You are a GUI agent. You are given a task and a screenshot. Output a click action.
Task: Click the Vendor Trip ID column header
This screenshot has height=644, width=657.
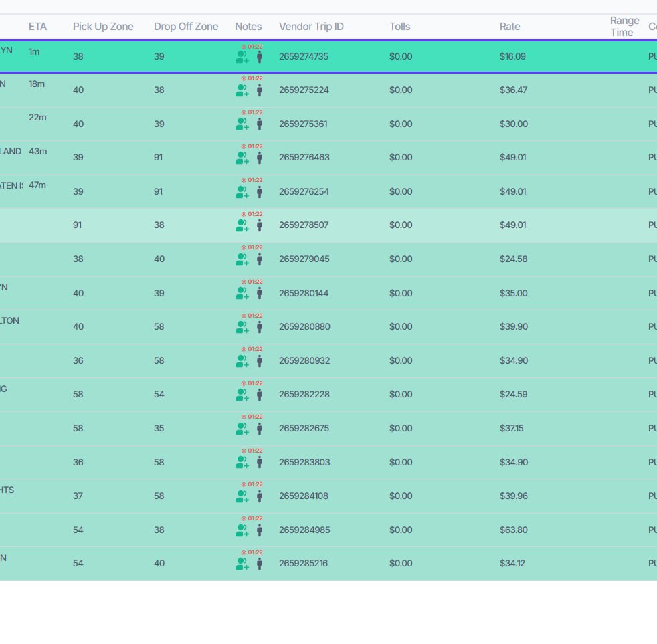311,26
